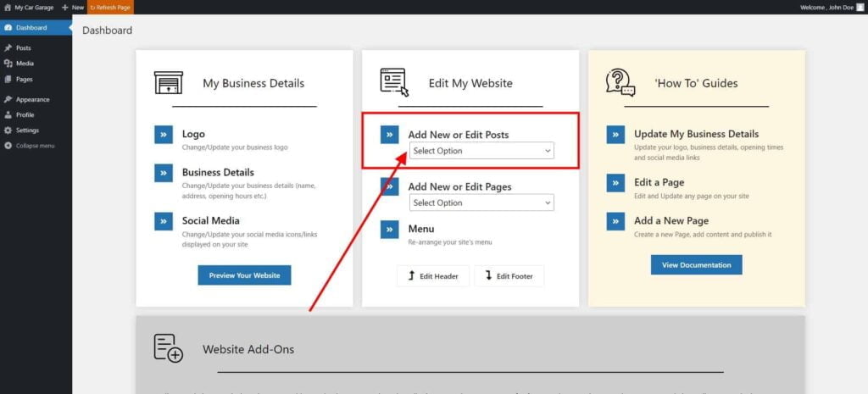Click arrow icon next to Add a New Page
The height and width of the screenshot is (394, 868).
point(615,221)
